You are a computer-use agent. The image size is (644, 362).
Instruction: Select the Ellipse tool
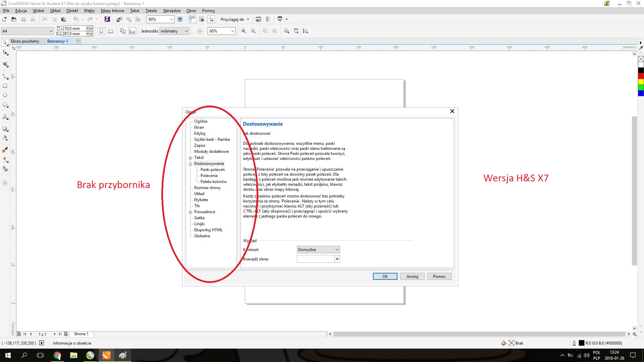(5, 96)
